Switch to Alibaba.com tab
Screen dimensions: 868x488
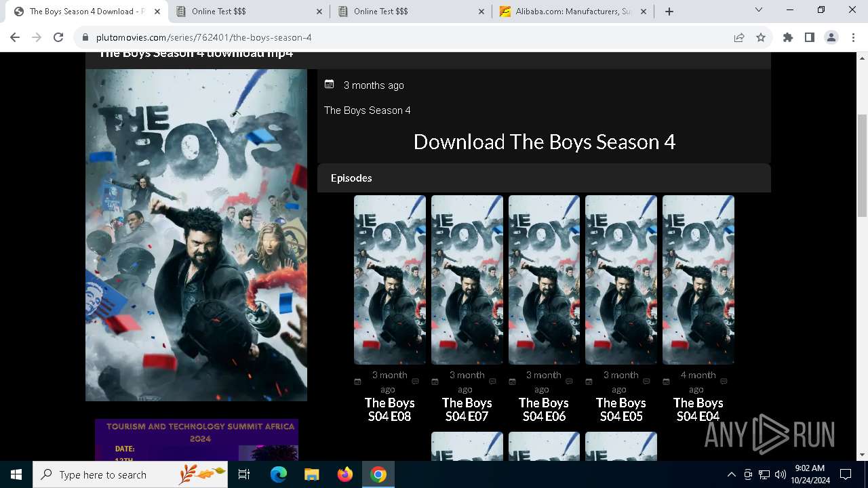(574, 12)
